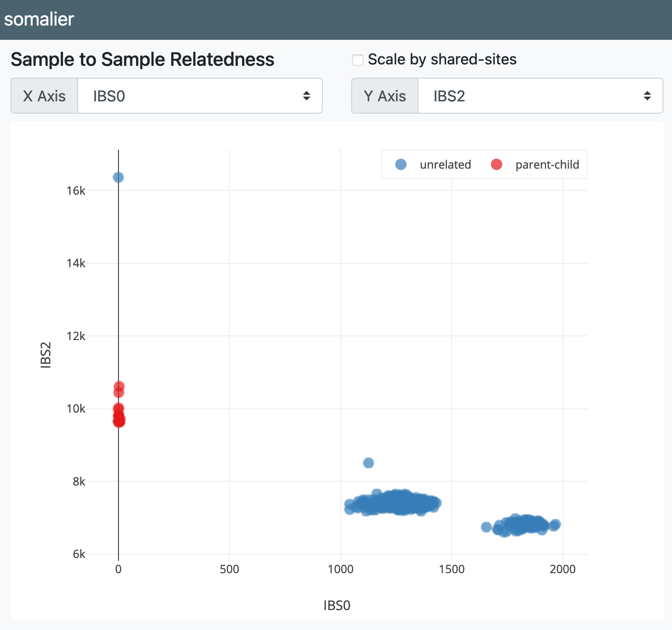
Task: Click the X Axis dropdown arrows
Action: [x=307, y=96]
